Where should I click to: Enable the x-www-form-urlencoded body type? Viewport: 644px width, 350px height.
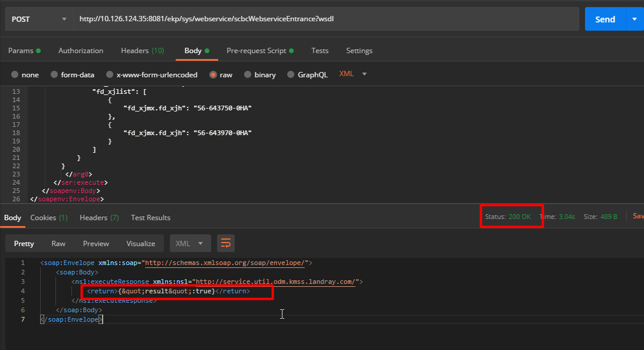pos(152,74)
